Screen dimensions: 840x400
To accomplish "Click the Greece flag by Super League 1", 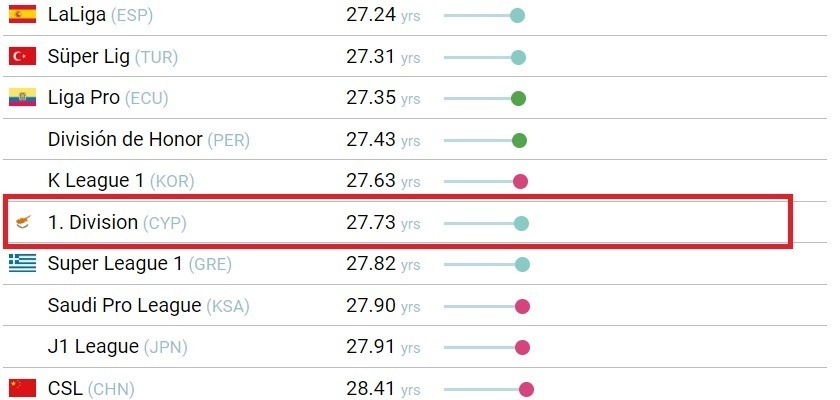I will 22,263.
